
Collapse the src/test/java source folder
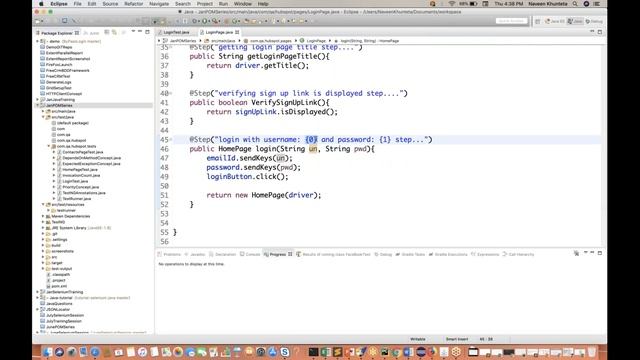point(43,117)
